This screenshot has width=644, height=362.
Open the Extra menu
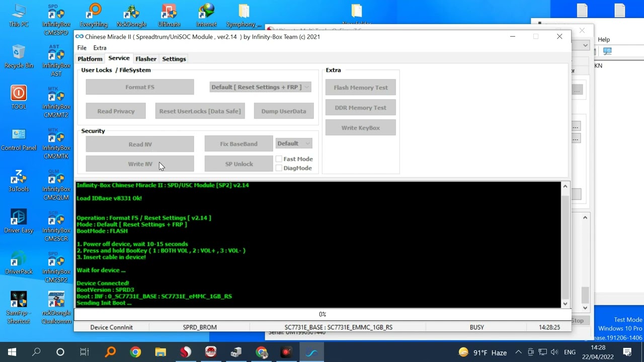[x=100, y=48]
